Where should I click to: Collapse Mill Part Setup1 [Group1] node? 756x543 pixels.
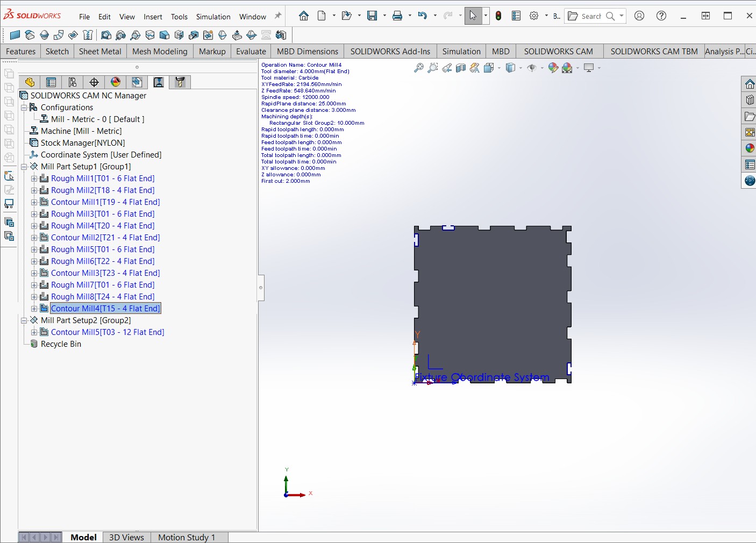24,167
